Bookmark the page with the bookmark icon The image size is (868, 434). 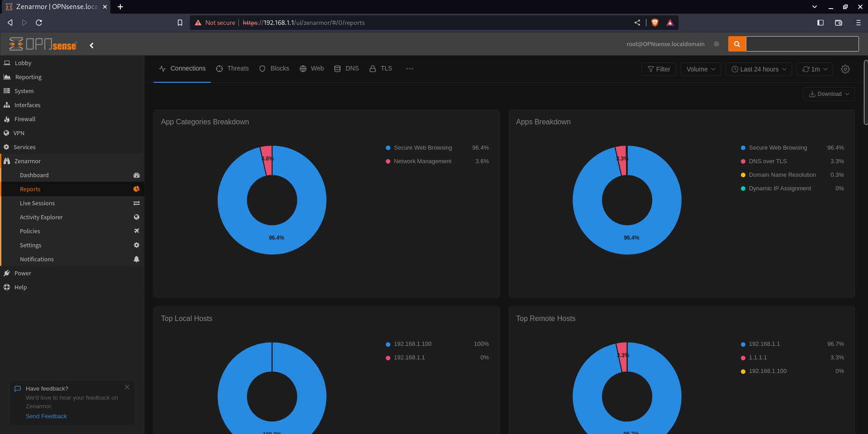point(180,23)
